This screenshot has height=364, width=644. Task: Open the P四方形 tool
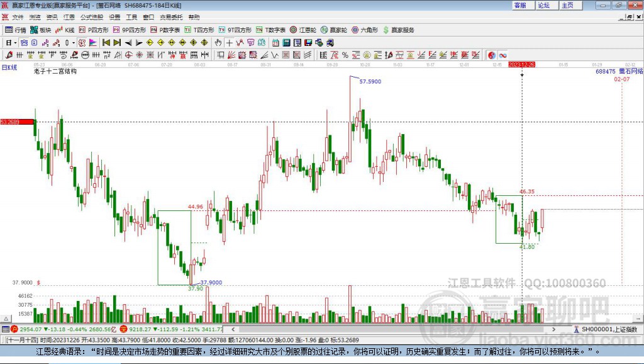point(94,30)
